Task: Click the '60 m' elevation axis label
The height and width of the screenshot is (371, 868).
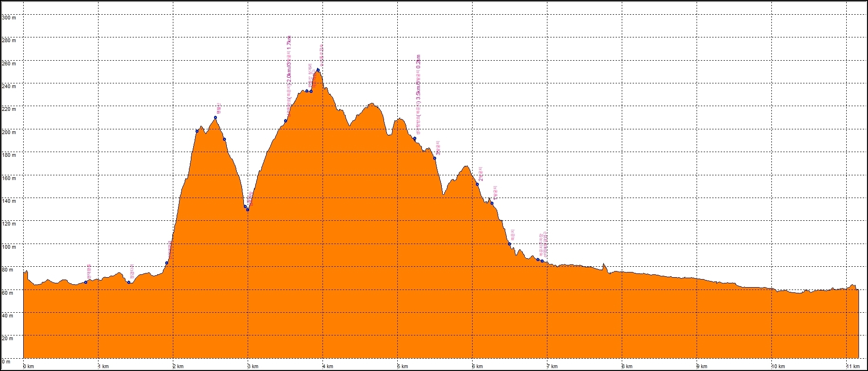Action: tap(8, 293)
